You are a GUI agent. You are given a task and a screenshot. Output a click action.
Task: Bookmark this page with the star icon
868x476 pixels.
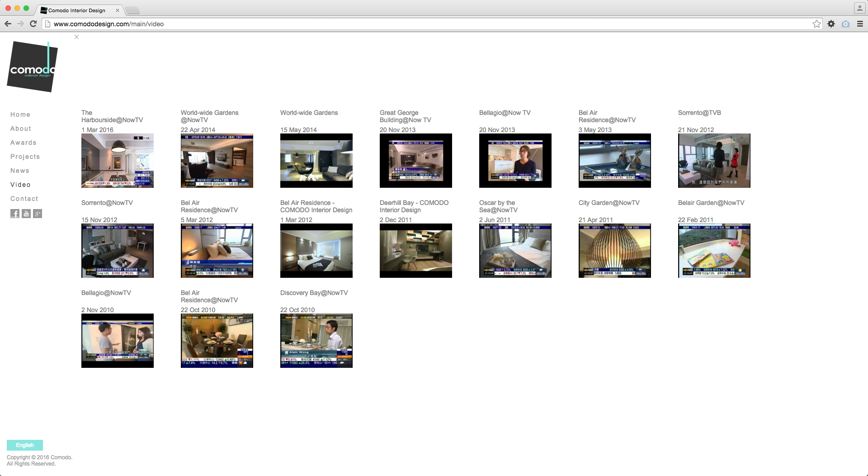tap(816, 24)
